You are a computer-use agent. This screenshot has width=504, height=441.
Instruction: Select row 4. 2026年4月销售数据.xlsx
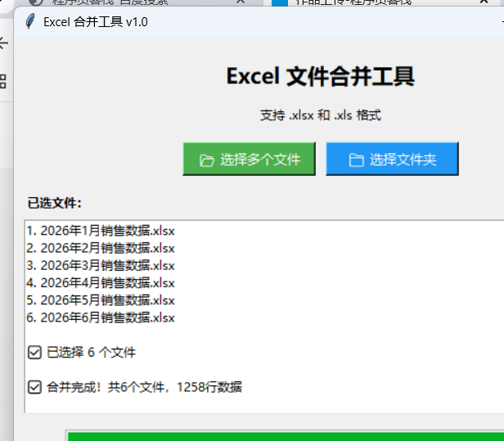[101, 283]
